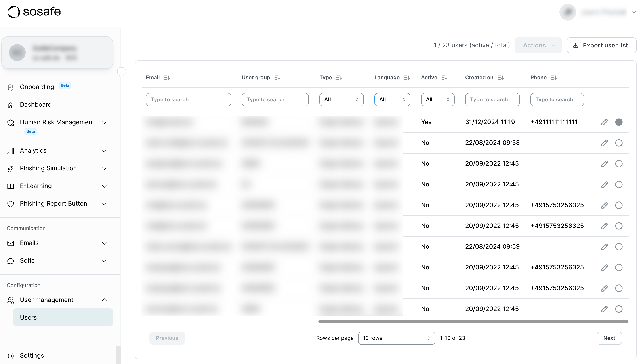Click the Export user list button
This screenshot has width=641, height=364.
601,45
